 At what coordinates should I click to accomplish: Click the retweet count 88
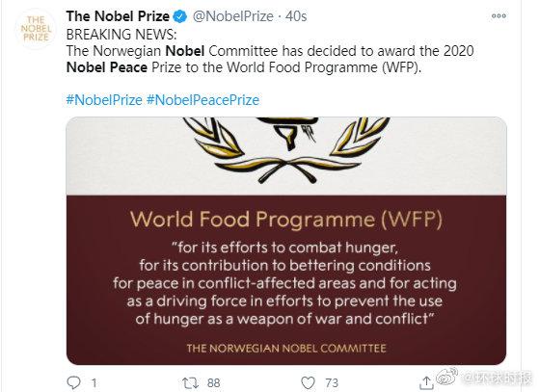point(213,382)
